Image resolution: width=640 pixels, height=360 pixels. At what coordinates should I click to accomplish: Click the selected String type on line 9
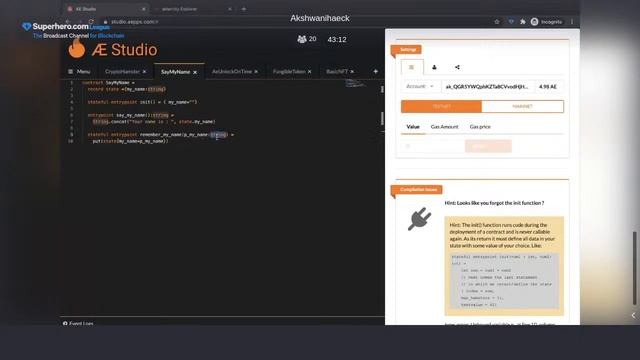coord(218,135)
